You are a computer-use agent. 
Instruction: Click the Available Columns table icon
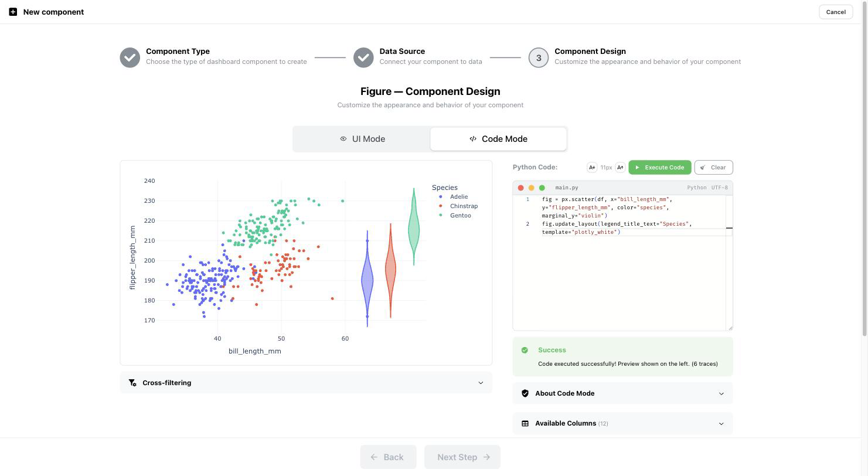525,423
